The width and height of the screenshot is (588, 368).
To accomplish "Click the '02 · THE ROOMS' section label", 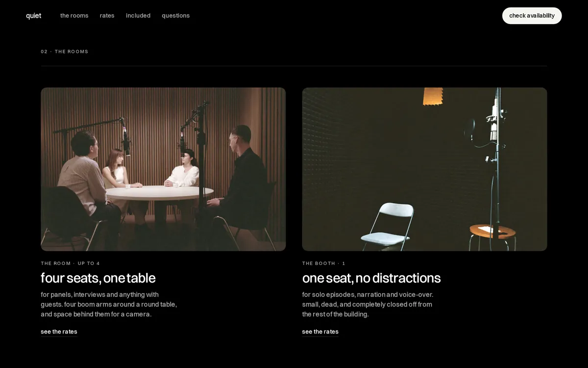I will [65, 52].
